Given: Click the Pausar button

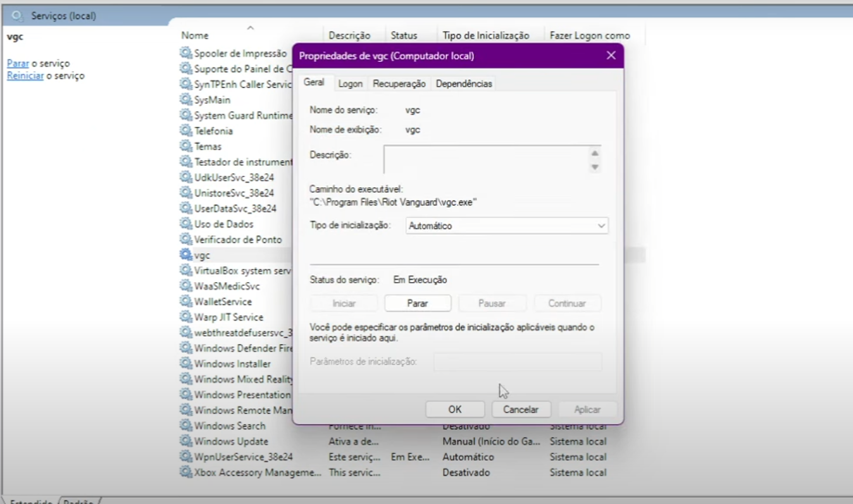Looking at the screenshot, I should coord(492,304).
